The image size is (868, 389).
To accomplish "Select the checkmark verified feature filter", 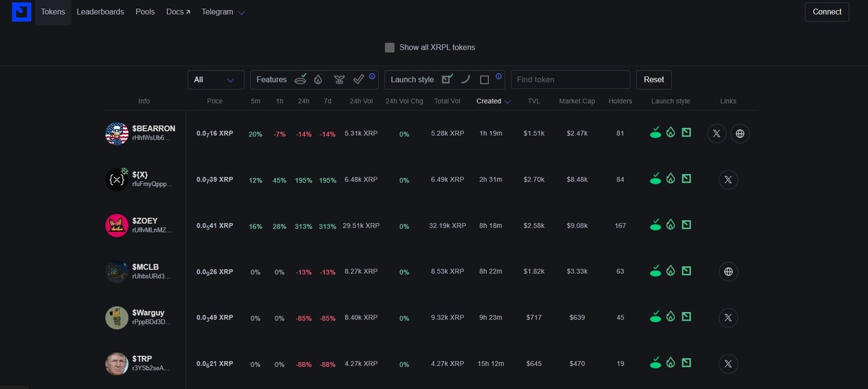I will [358, 79].
